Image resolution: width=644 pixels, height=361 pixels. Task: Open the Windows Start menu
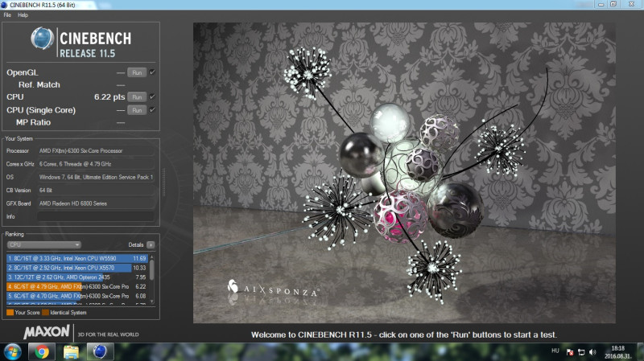point(13,352)
